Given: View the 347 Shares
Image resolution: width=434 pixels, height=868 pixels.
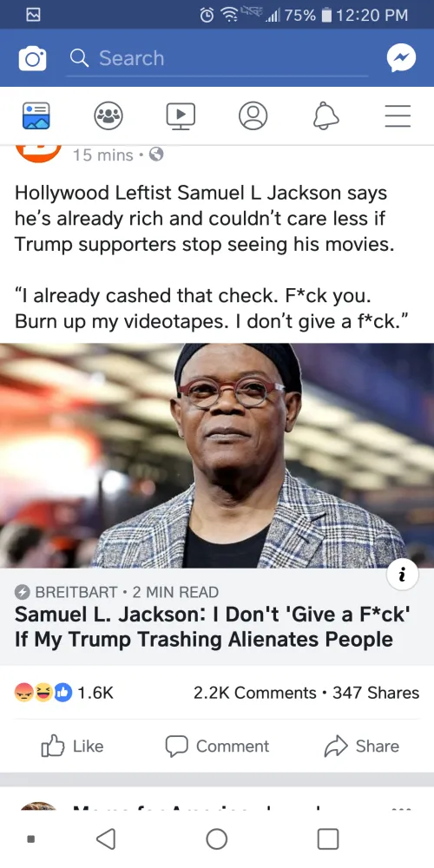Looking at the screenshot, I should click(x=376, y=693).
